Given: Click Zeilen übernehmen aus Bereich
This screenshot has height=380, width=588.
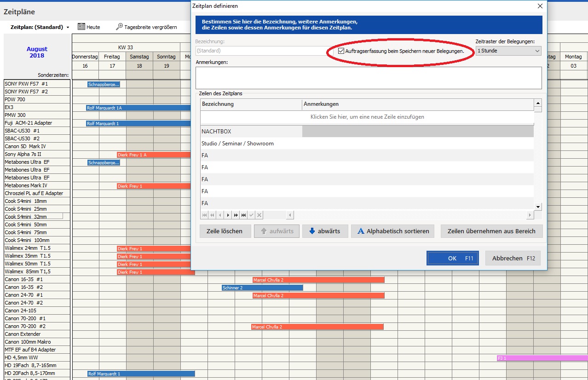Looking at the screenshot, I should (491, 231).
